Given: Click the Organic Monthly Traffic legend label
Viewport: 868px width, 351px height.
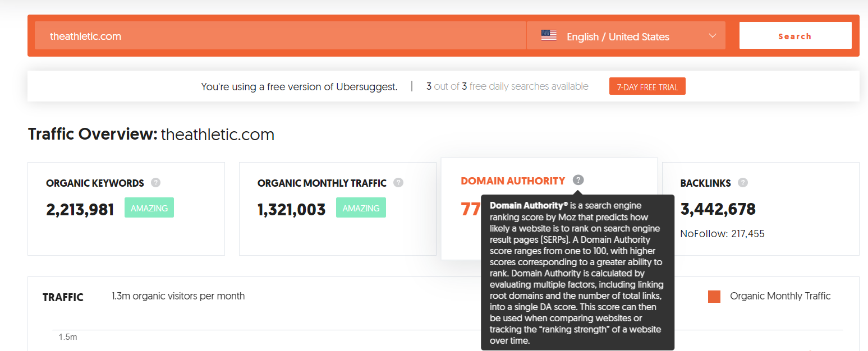Looking at the screenshot, I should (x=780, y=296).
